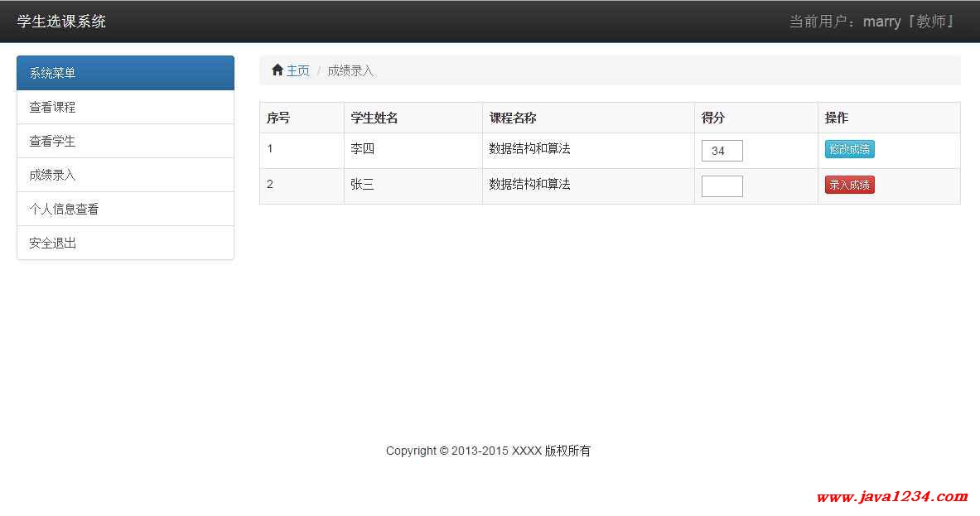Click 数据结构和算法 in row 1
The width and height of the screenshot is (980, 516).
[530, 149]
